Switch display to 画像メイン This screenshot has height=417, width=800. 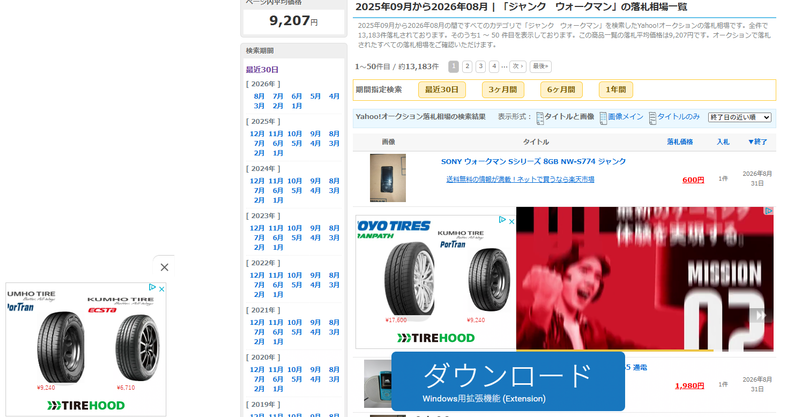(x=621, y=117)
